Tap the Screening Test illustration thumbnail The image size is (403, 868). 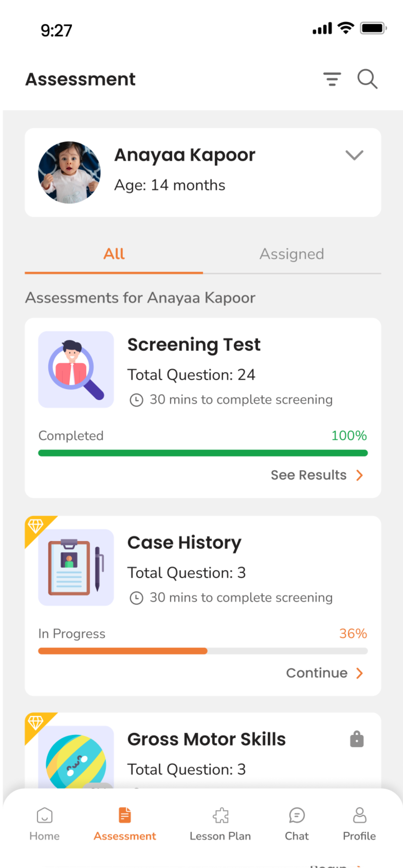tap(76, 369)
